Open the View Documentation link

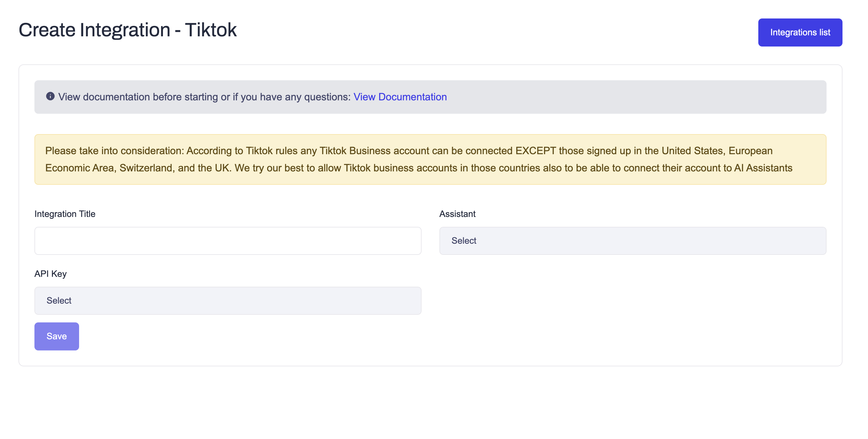point(400,97)
